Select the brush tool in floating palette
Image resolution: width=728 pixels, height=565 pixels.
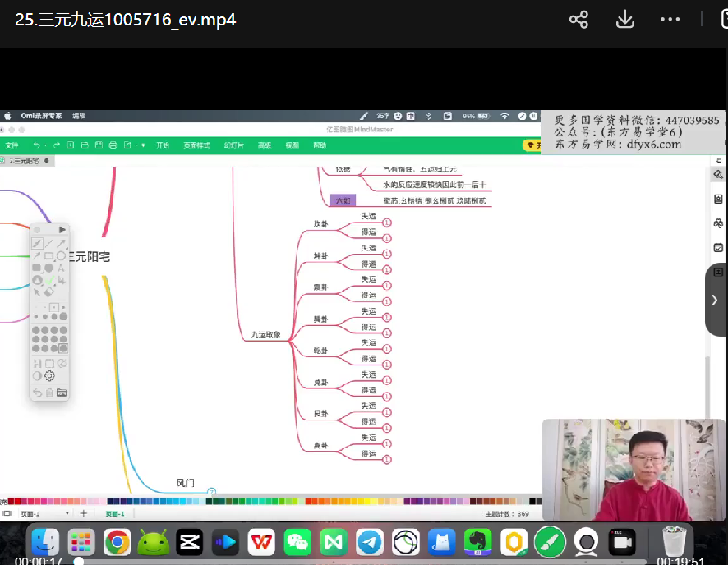[37, 243]
